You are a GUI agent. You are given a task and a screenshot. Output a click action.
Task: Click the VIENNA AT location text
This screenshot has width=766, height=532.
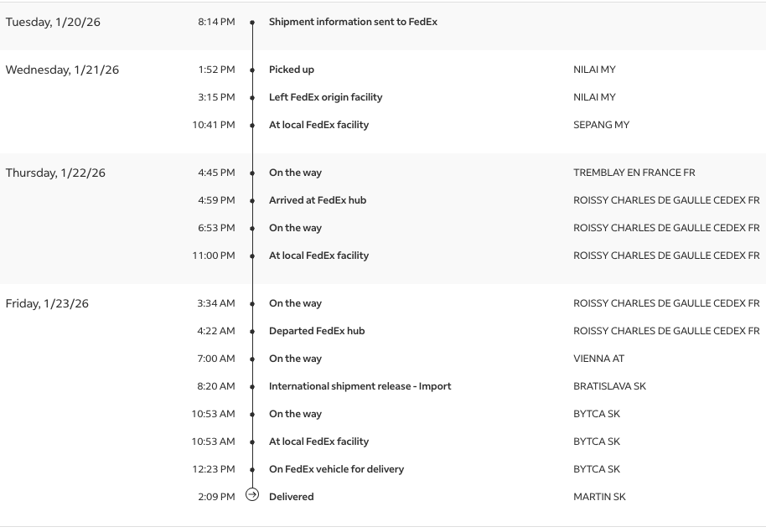pyautogui.click(x=598, y=359)
